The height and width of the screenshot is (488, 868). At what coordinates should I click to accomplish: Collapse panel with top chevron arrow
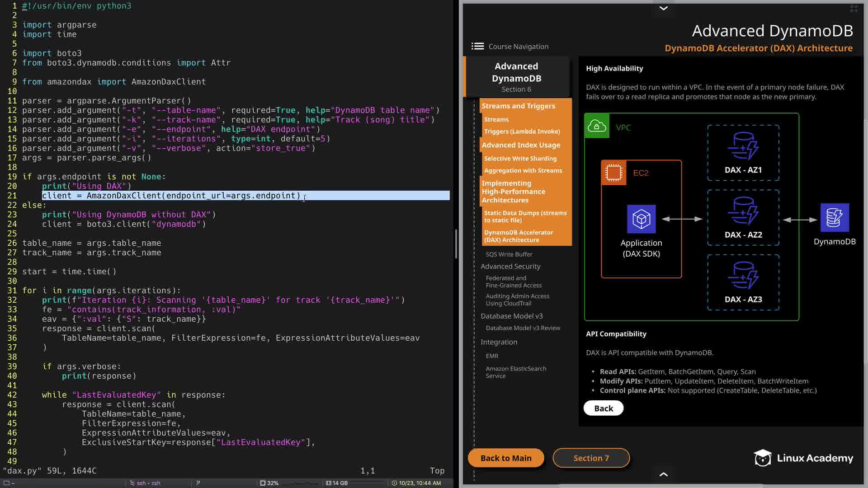[x=663, y=8]
